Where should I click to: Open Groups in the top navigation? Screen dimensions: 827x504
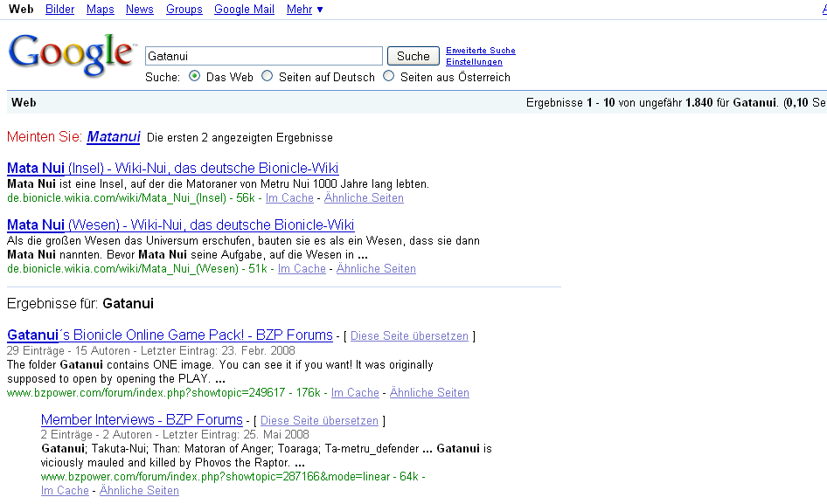(184, 10)
